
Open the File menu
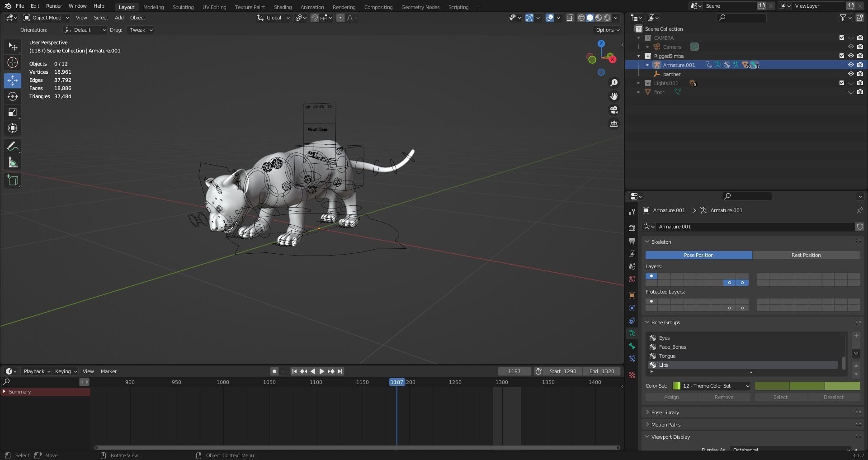pyautogui.click(x=20, y=6)
